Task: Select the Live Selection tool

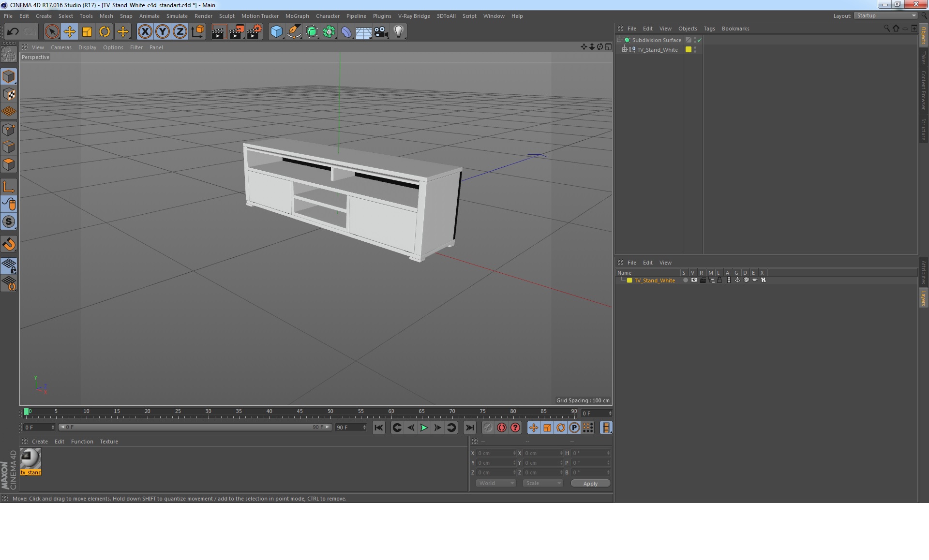Action: [52, 32]
